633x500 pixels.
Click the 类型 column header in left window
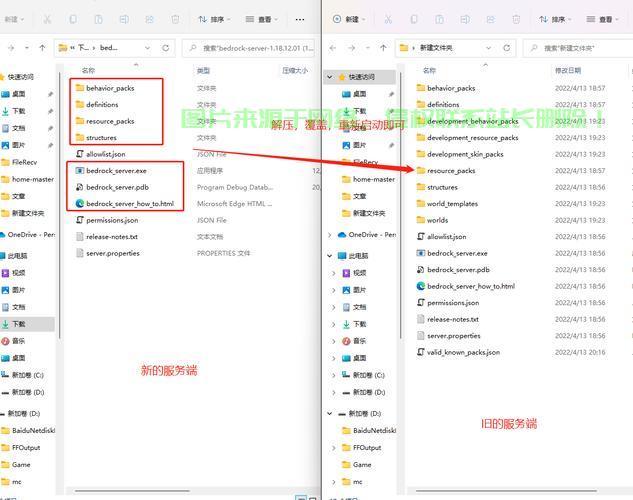[203, 70]
